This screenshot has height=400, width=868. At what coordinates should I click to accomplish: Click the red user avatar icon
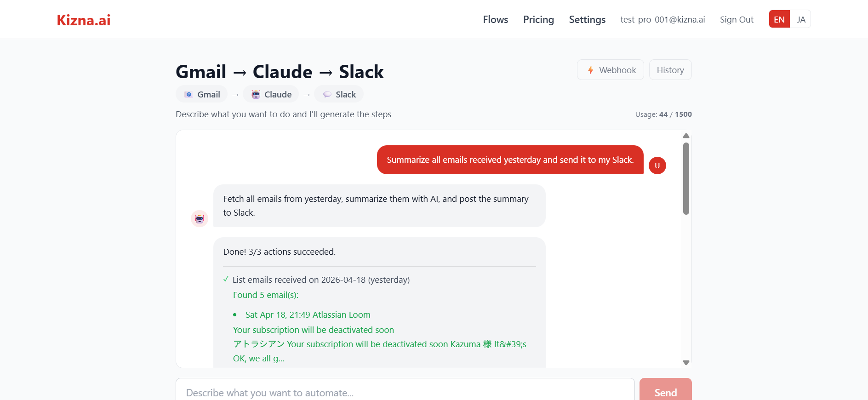657,166
